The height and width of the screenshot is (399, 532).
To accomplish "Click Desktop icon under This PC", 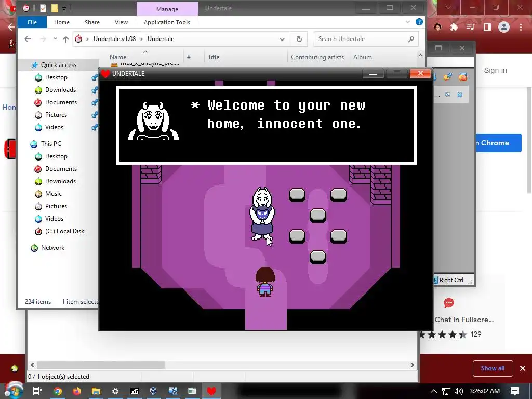I will pyautogui.click(x=38, y=156).
